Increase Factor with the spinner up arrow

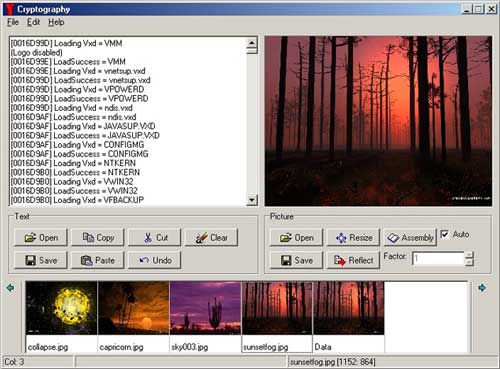coord(469,255)
